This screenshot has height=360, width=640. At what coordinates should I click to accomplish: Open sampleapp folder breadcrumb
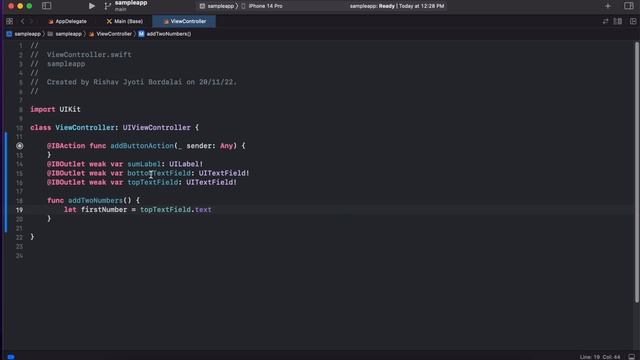tap(64, 34)
